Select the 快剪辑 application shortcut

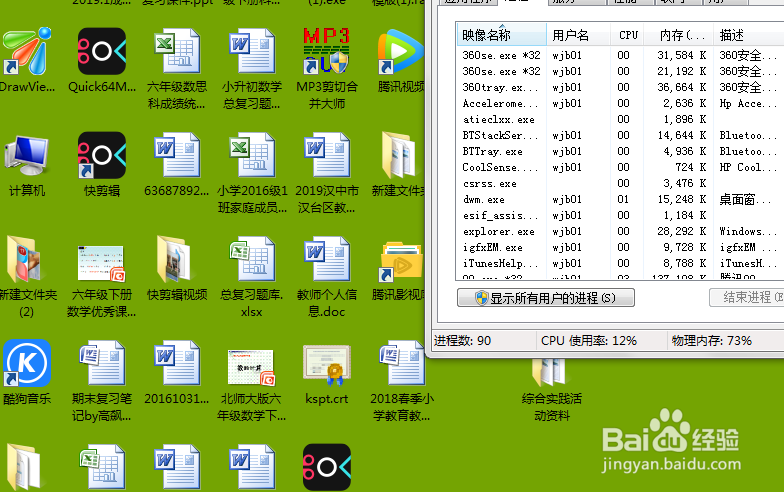pos(102,165)
